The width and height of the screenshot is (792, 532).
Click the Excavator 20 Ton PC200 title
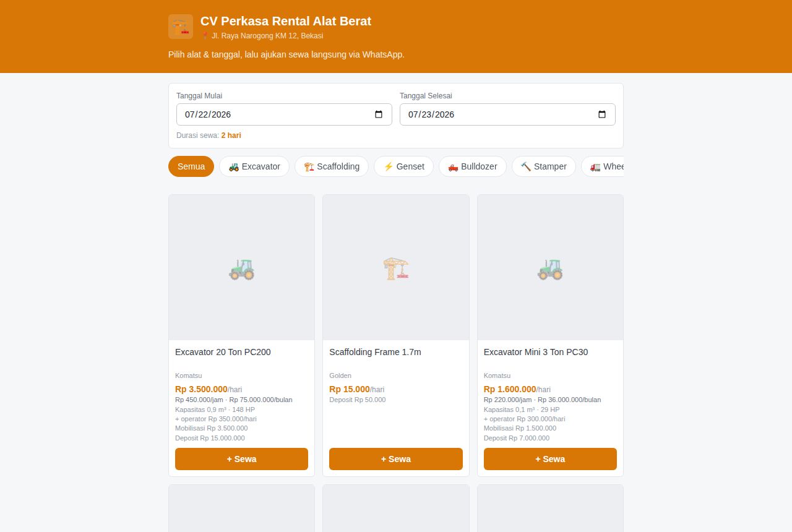click(x=223, y=352)
